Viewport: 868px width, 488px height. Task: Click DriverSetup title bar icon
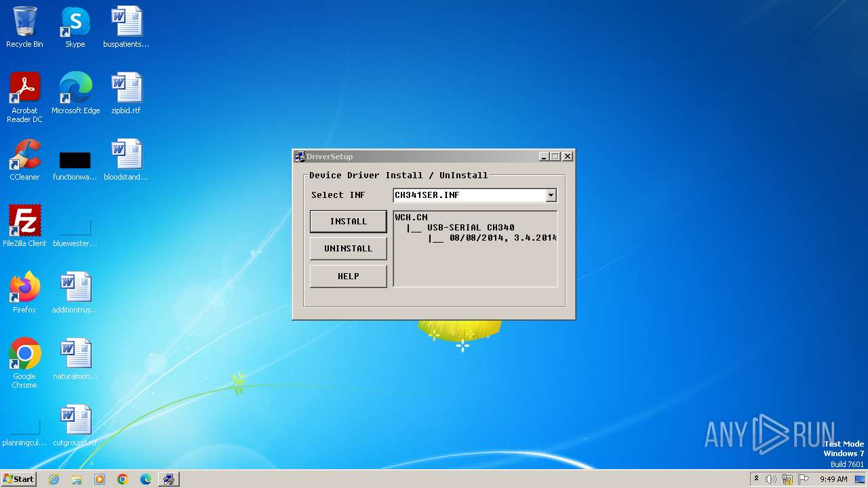pos(300,157)
